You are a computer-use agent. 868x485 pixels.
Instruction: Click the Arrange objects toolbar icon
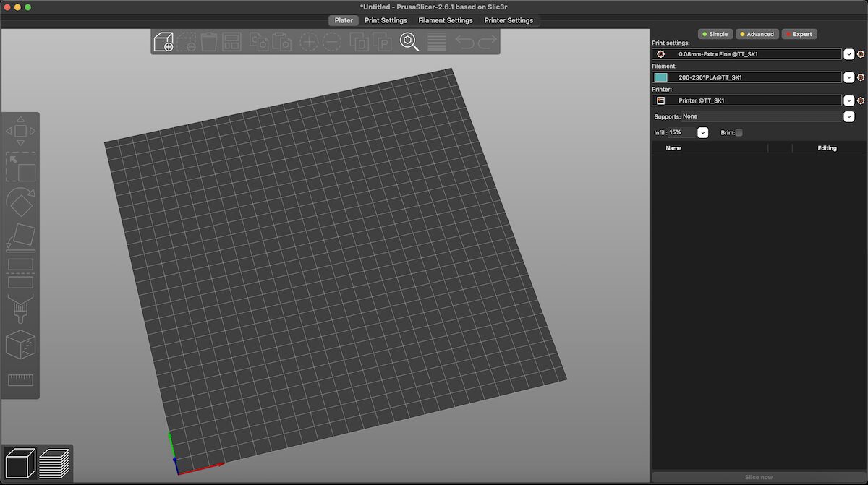click(231, 42)
